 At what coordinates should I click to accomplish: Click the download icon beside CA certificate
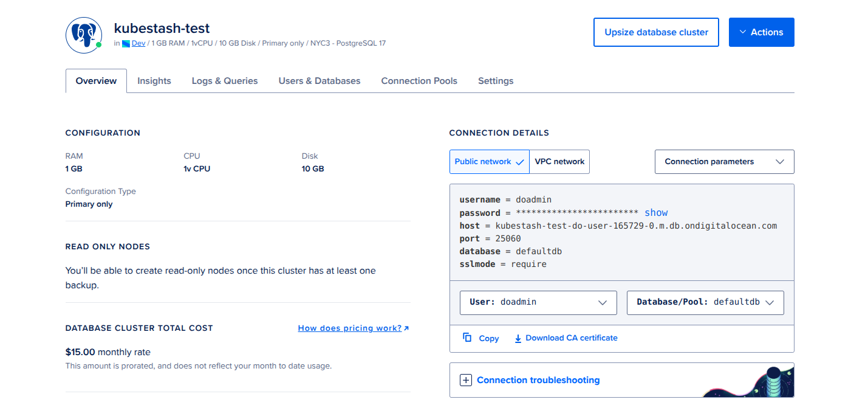coord(518,337)
